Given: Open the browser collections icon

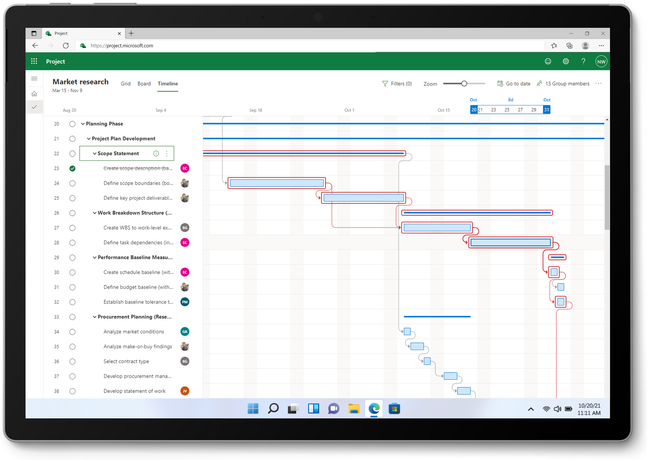Looking at the screenshot, I should (x=570, y=46).
